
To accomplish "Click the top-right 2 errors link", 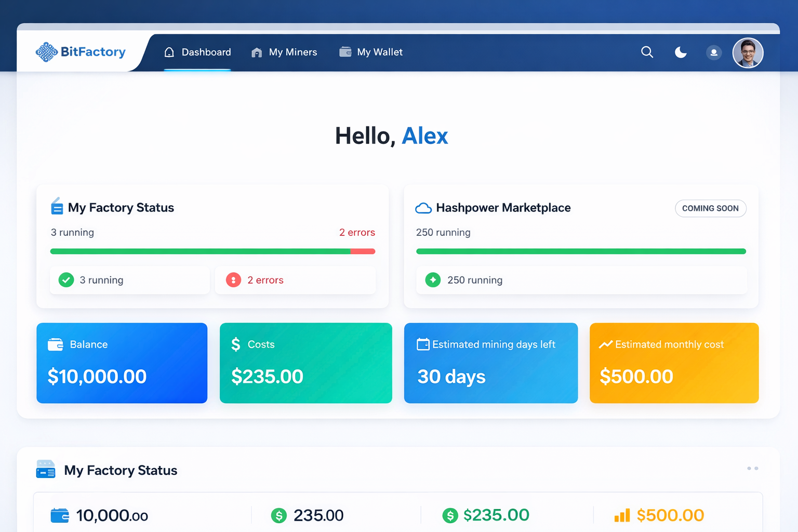I will point(357,232).
